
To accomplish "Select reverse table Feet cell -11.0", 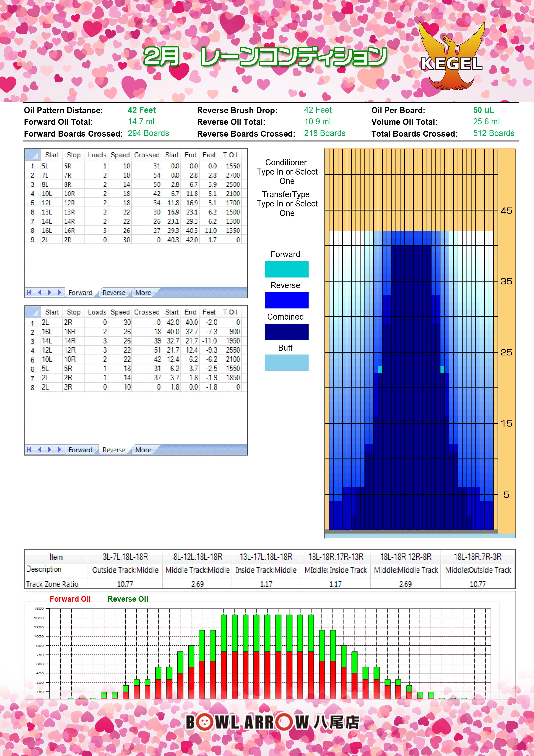I will point(209,341).
